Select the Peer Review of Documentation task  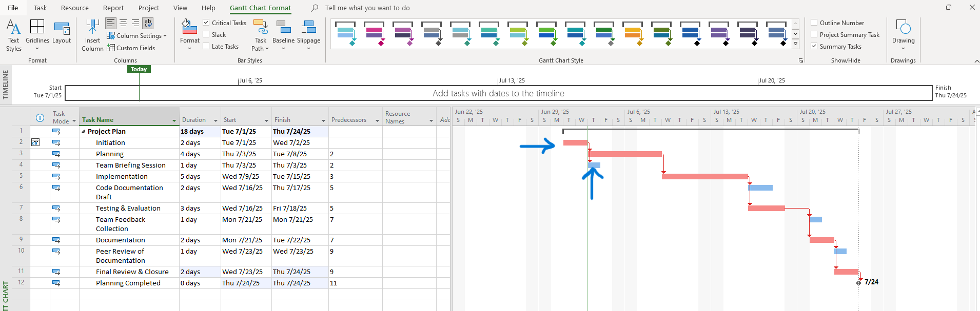point(121,256)
